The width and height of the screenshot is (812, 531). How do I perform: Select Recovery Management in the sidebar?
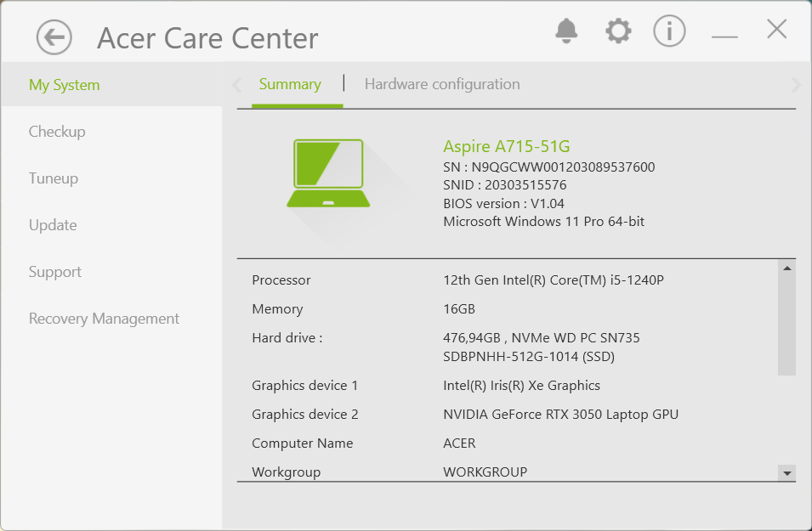pyautogui.click(x=104, y=318)
